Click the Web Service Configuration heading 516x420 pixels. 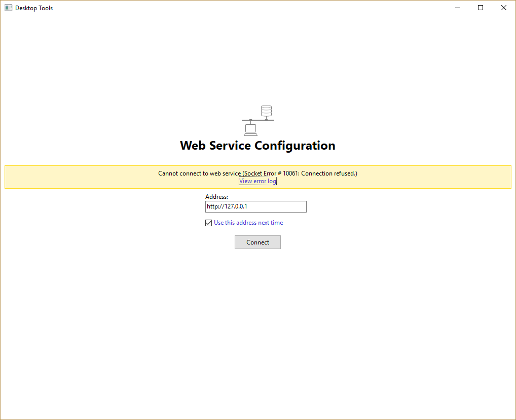[257, 146]
